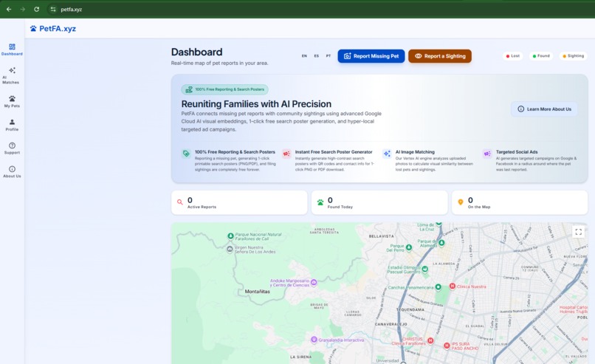Click the AI Image Matching sparkle icon
Viewport: 595px width, 364px height.
[x=387, y=154]
